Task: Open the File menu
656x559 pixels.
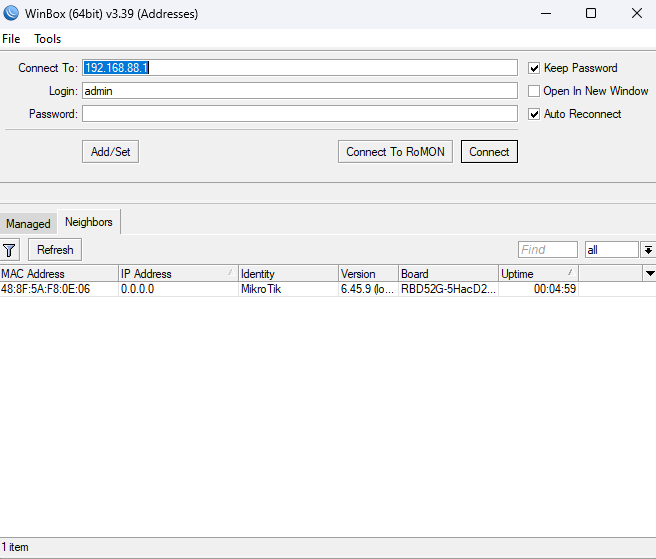Action: click(x=11, y=39)
